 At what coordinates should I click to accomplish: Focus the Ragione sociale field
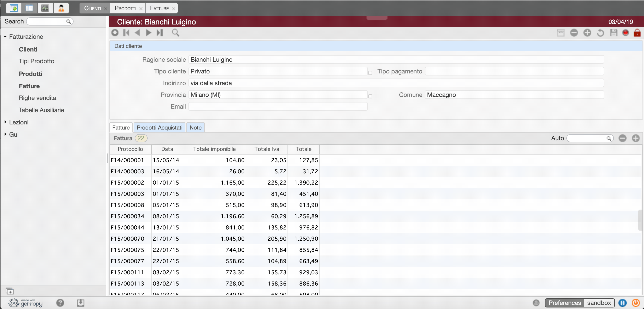[396, 60]
